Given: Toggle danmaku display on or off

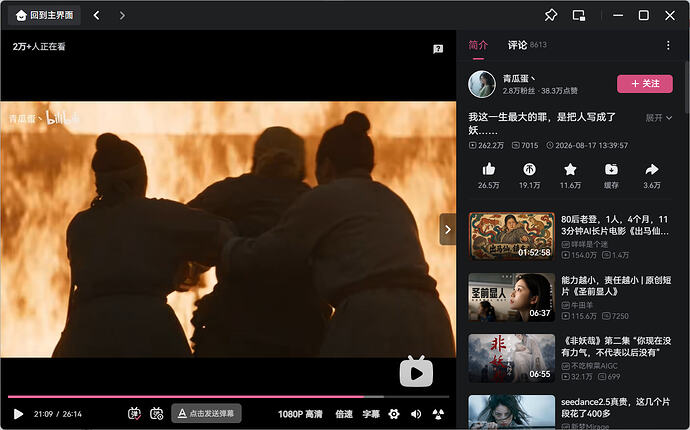Looking at the screenshot, I should point(134,414).
